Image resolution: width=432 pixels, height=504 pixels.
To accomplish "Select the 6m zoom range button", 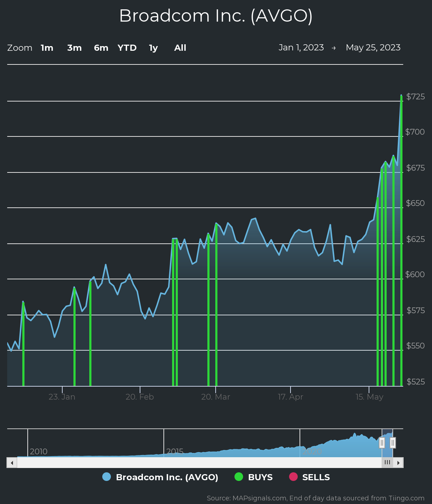I will (101, 48).
